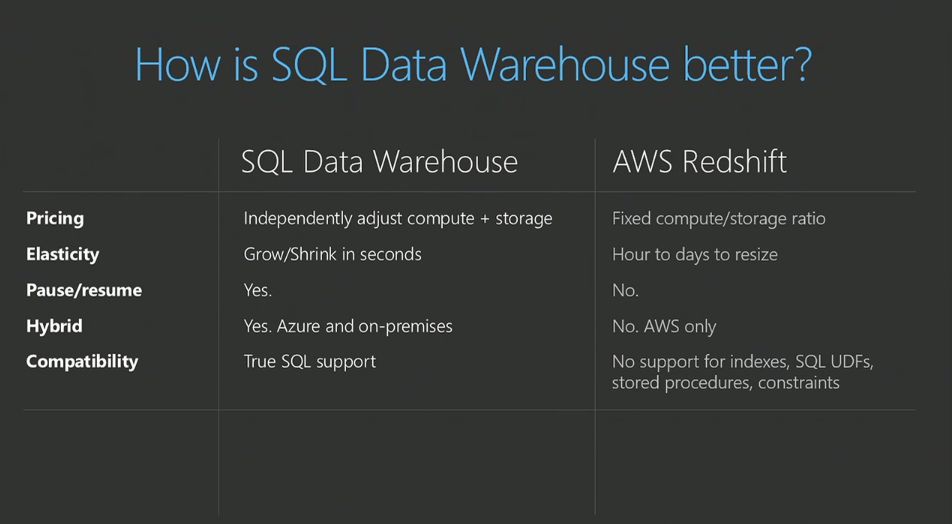The image size is (952, 524).
Task: Select the 'True SQL support' cell
Action: [310, 361]
